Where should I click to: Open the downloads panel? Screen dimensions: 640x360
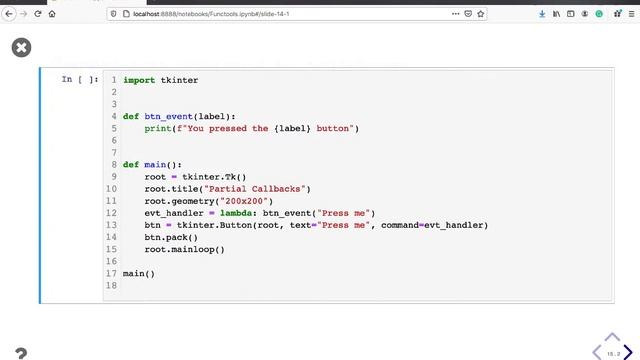click(542, 14)
